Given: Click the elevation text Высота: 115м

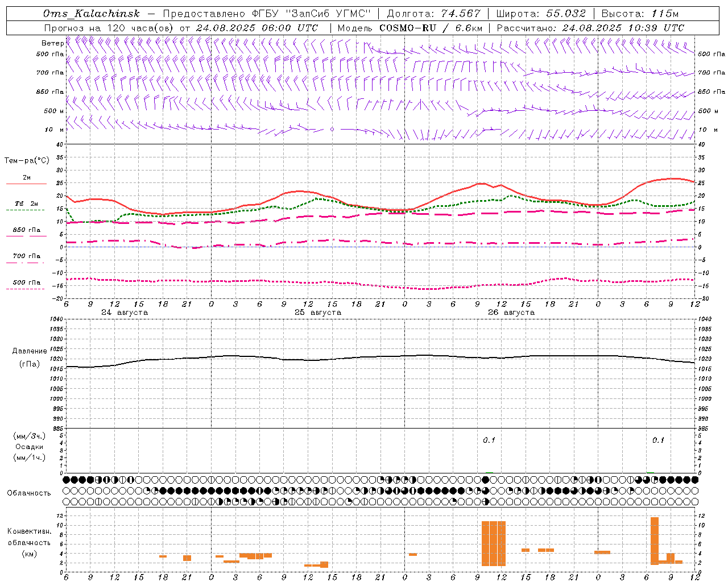Looking at the screenshot, I should [640, 14].
